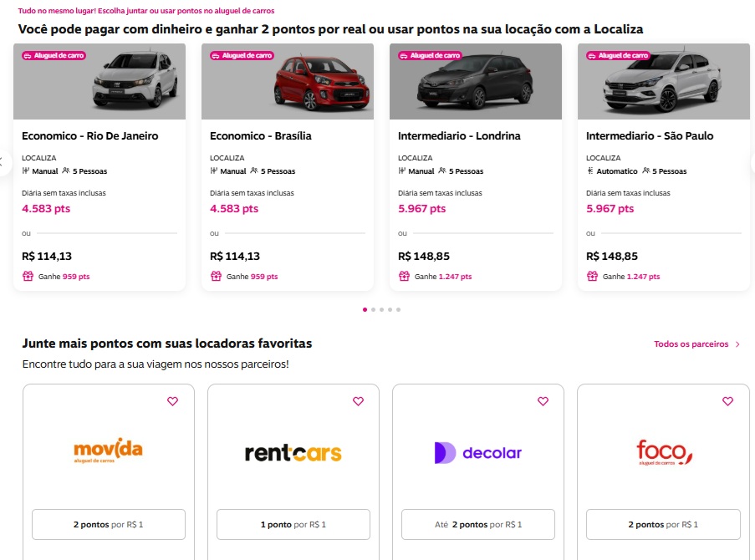Open the Rentcars partner logo

[293, 453]
